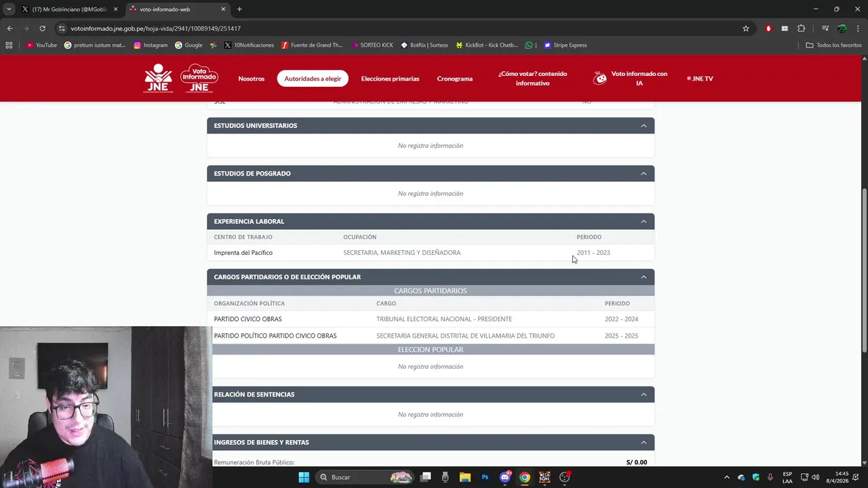
Task: Open the volume control in system tray
Action: pyautogui.click(x=815, y=477)
